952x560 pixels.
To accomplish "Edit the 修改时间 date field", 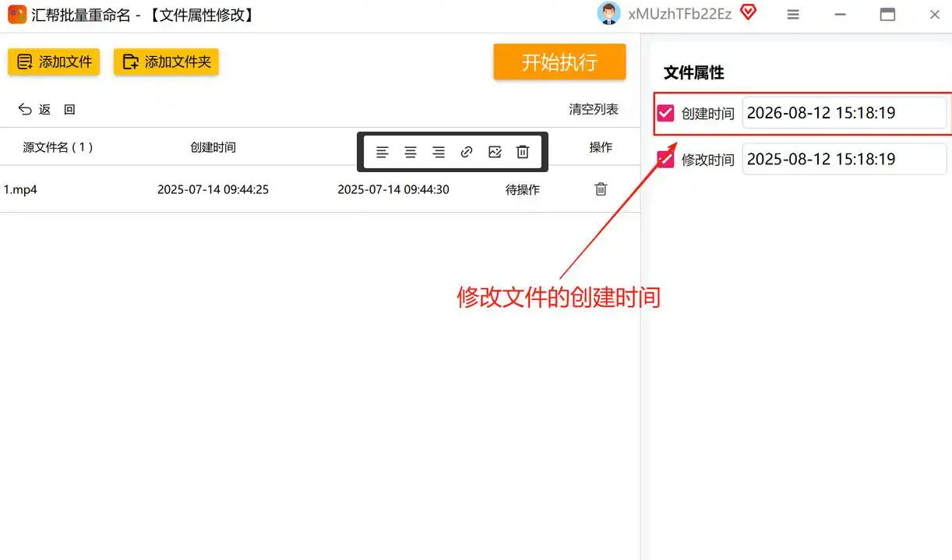I will 844,159.
